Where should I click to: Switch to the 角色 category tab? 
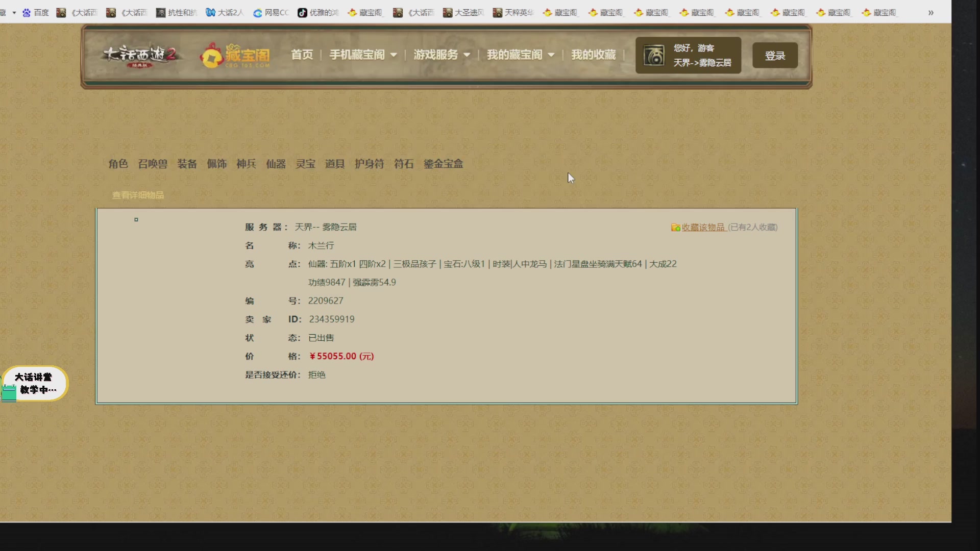(118, 164)
